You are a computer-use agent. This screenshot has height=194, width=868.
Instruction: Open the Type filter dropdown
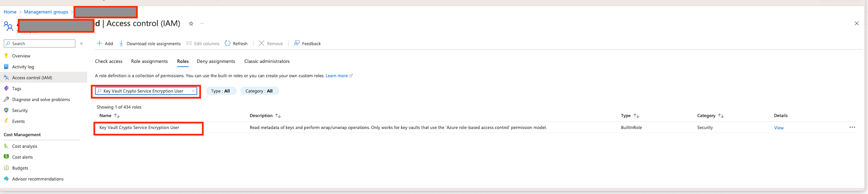pos(221,91)
